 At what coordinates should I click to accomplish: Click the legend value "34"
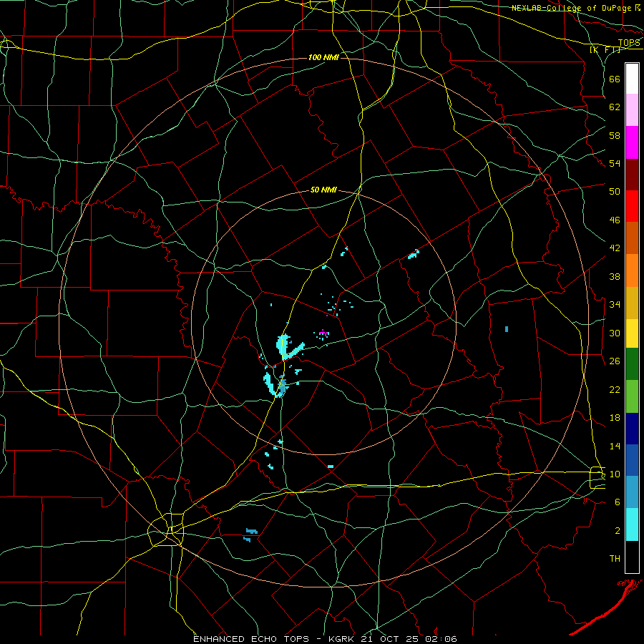tap(615, 304)
